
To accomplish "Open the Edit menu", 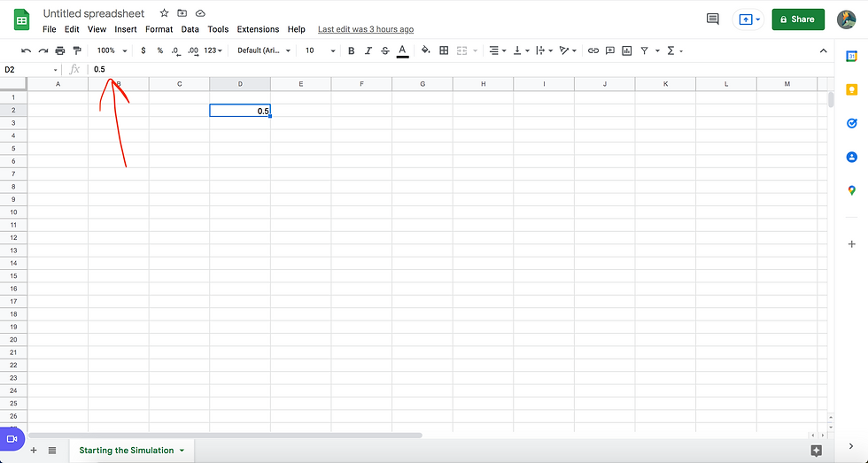I will [x=72, y=29].
